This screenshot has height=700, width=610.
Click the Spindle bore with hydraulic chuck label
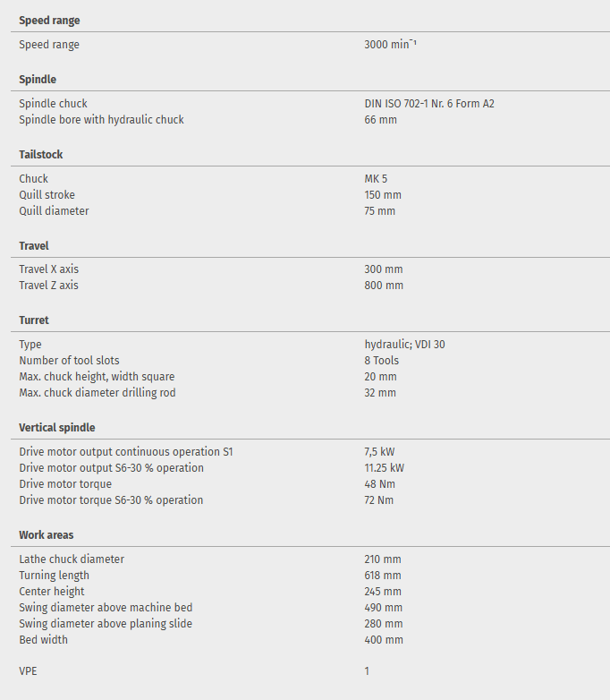[101, 120]
